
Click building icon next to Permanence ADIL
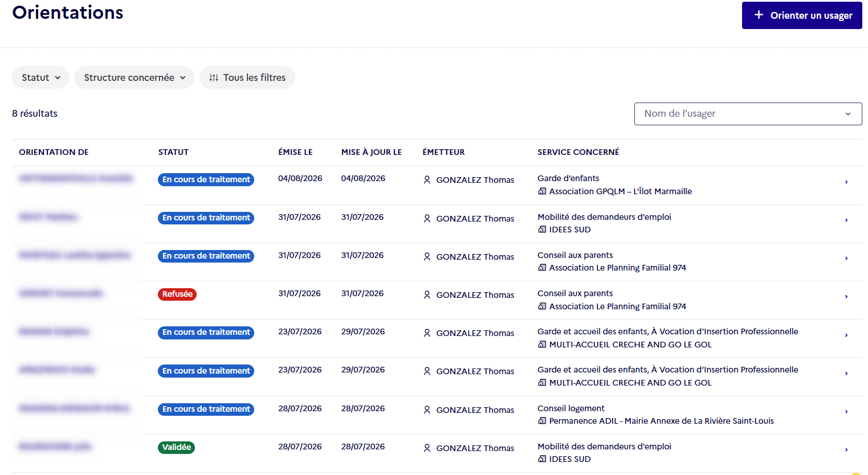[542, 421]
